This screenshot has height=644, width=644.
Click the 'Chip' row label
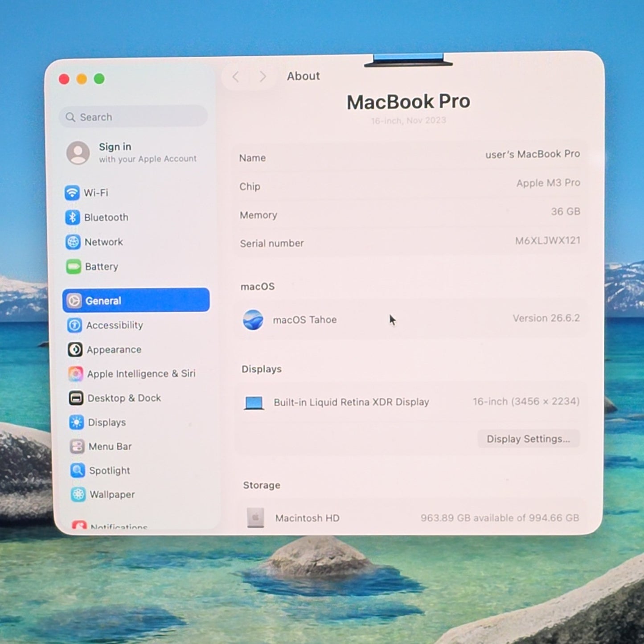(250, 187)
